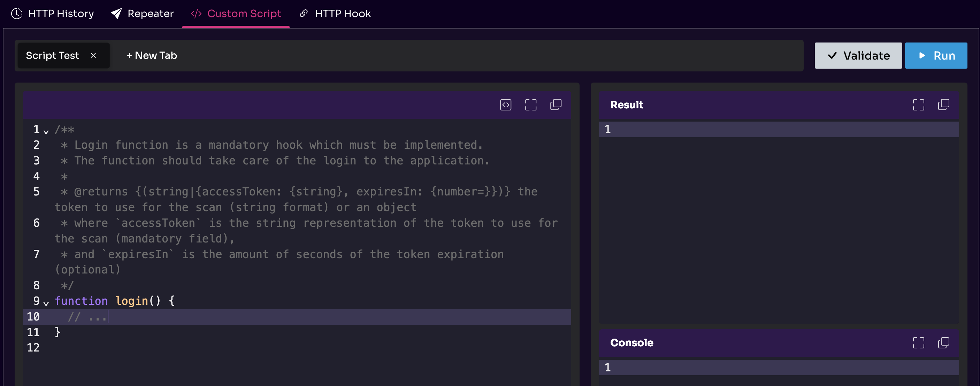This screenshot has height=386, width=980.
Task: Copy the Console output
Action: (x=943, y=343)
